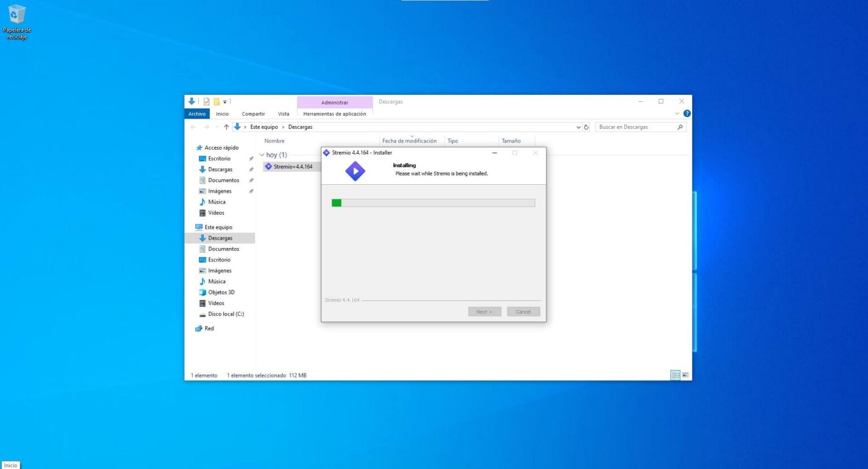Toggle the pin next to Descargas shortcut
The height and width of the screenshot is (469, 868).
click(x=251, y=169)
